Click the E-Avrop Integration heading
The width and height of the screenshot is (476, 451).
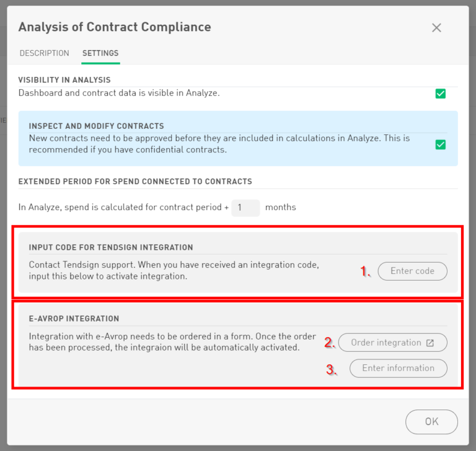[x=74, y=318]
